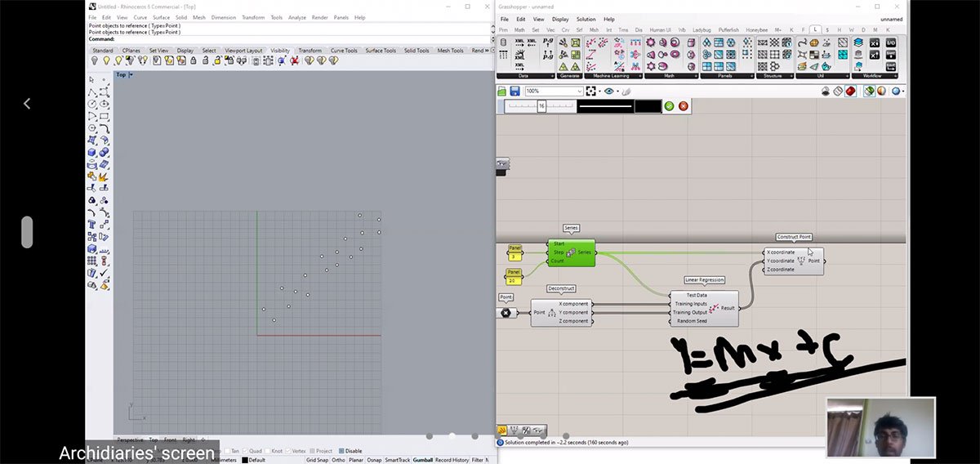Click the red shaded preview icon

click(850, 91)
